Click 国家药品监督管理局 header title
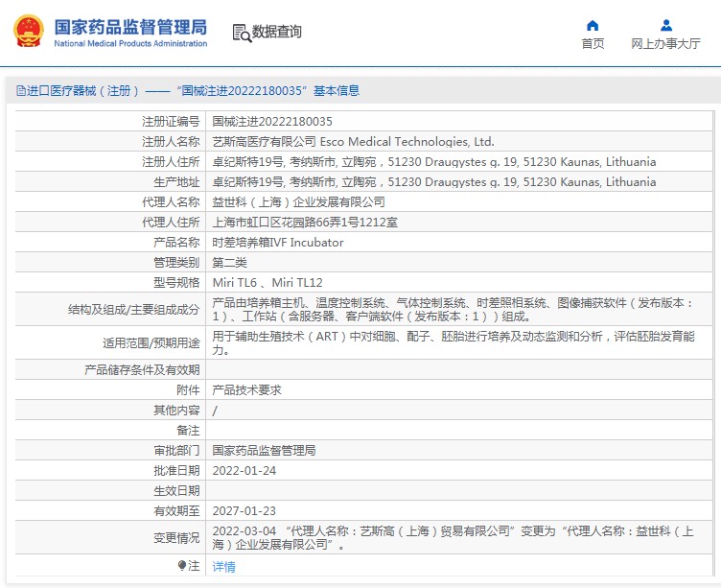The image size is (721, 588). pyautogui.click(x=130, y=28)
